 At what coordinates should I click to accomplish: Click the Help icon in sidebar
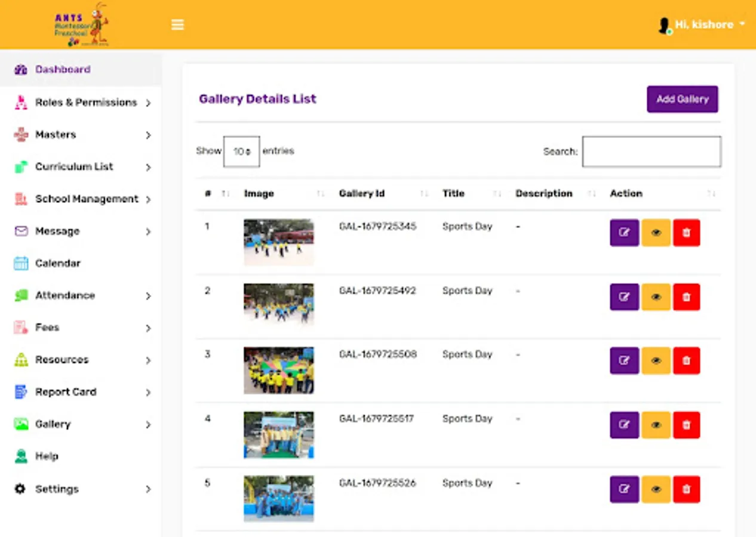[21, 456]
